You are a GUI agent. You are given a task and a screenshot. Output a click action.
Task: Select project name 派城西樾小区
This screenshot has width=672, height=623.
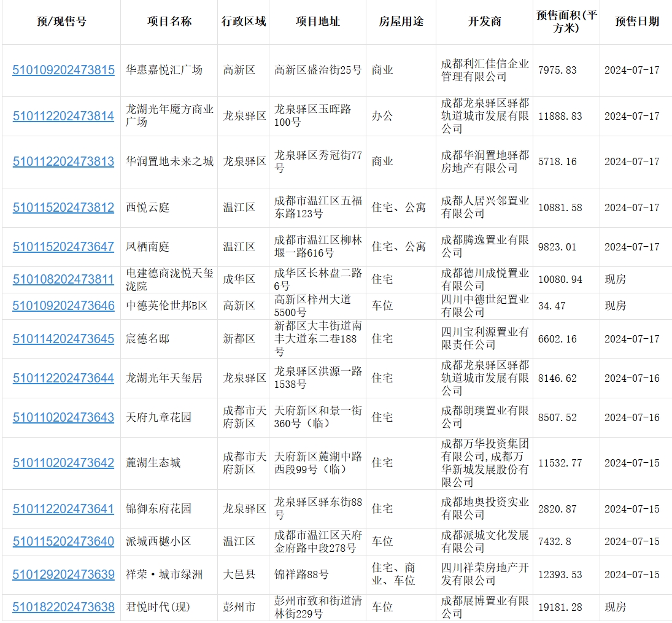coord(158,541)
